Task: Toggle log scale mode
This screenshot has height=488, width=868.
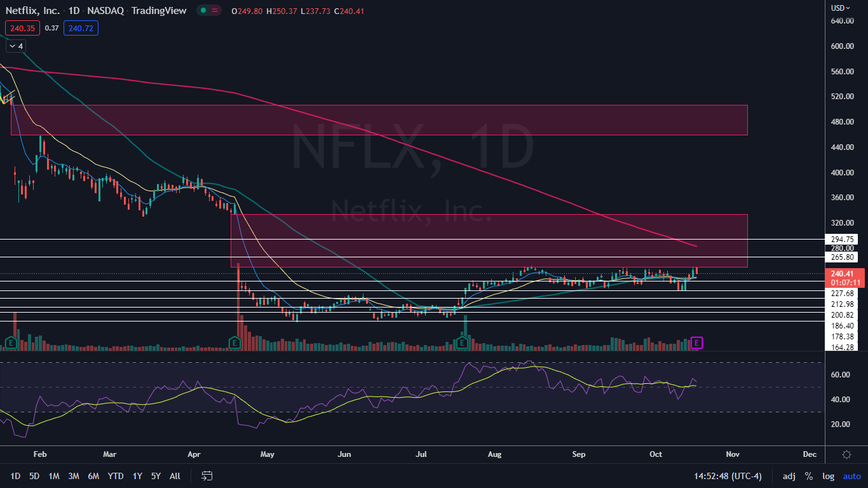Action: coord(828,476)
